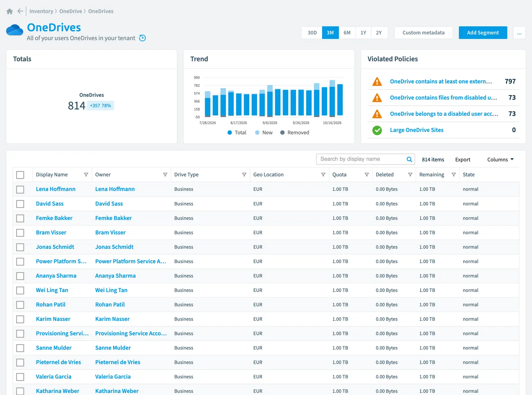Toggle the New legend marker

257,133
